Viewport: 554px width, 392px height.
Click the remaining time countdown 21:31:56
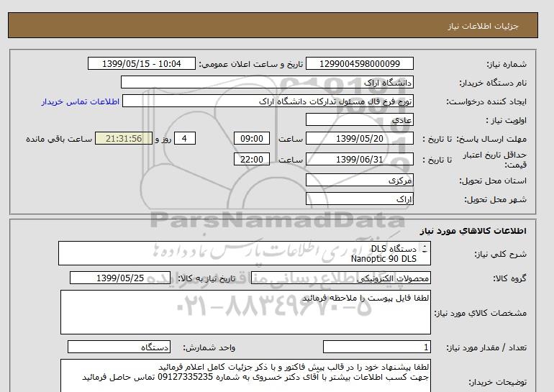124,138
